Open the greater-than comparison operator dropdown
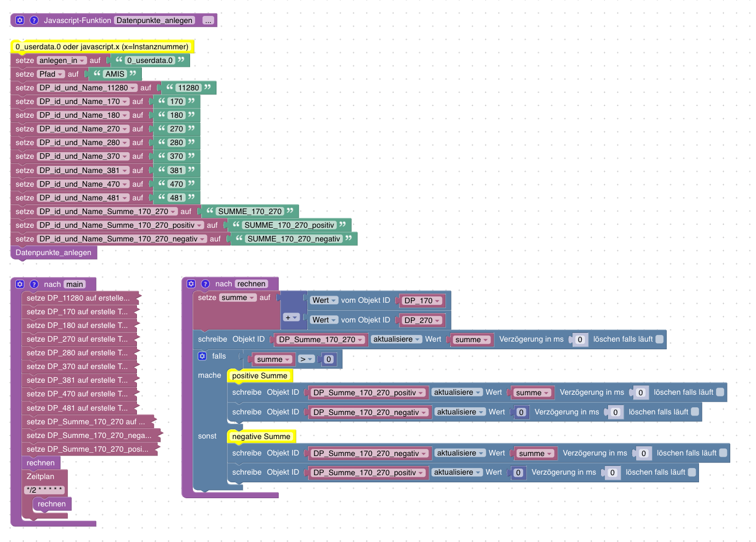 (x=306, y=359)
